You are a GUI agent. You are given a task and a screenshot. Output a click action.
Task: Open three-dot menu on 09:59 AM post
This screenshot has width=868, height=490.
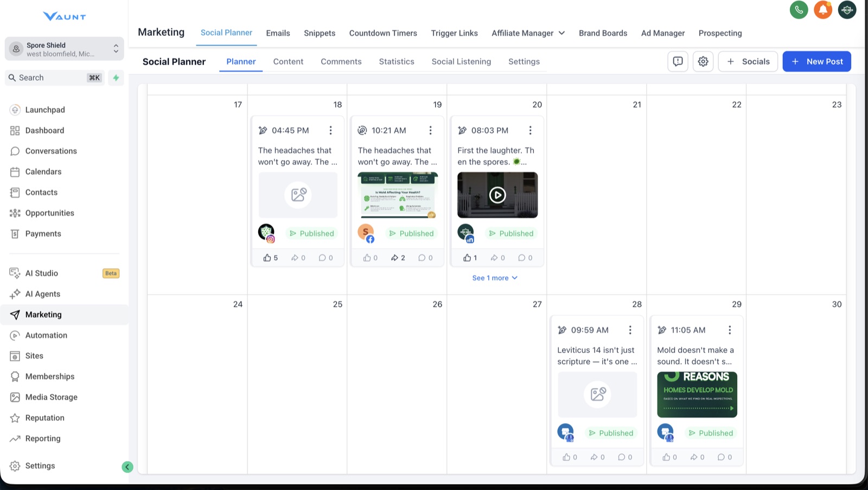coord(630,330)
